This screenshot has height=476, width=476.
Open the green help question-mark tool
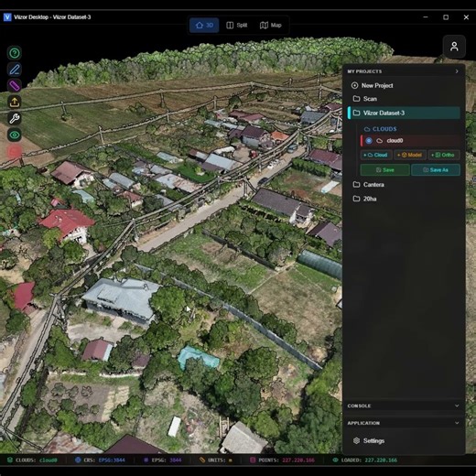[x=15, y=53]
